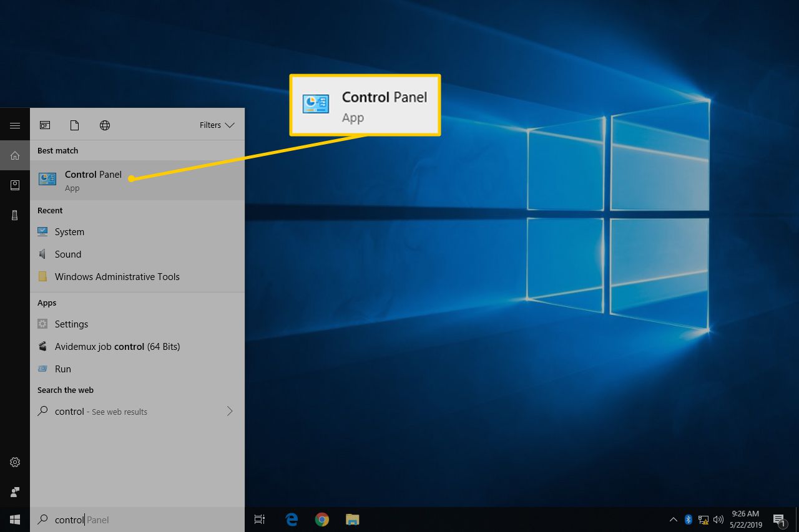Click the search box containing 'control'

click(x=137, y=520)
